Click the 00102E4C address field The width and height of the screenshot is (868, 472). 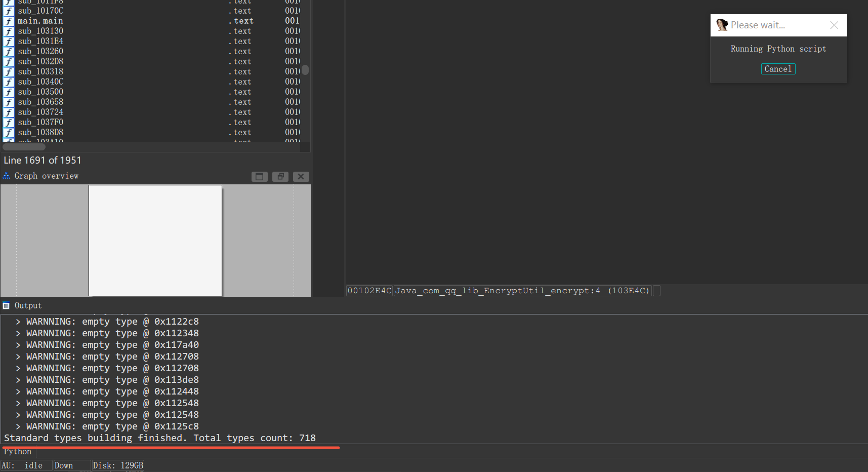coord(369,291)
